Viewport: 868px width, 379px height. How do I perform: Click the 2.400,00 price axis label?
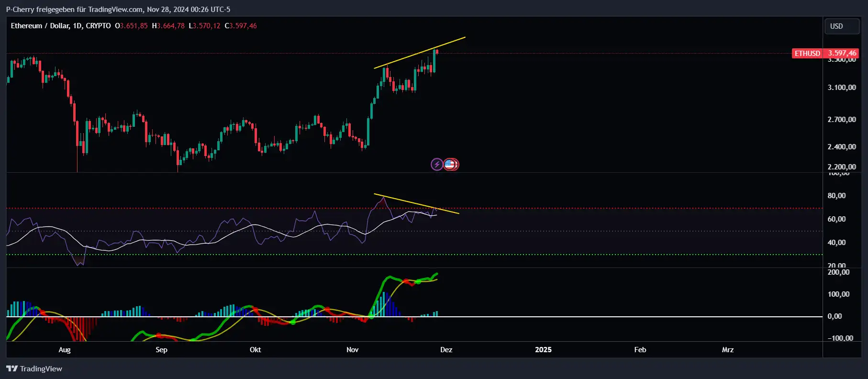[x=842, y=147]
